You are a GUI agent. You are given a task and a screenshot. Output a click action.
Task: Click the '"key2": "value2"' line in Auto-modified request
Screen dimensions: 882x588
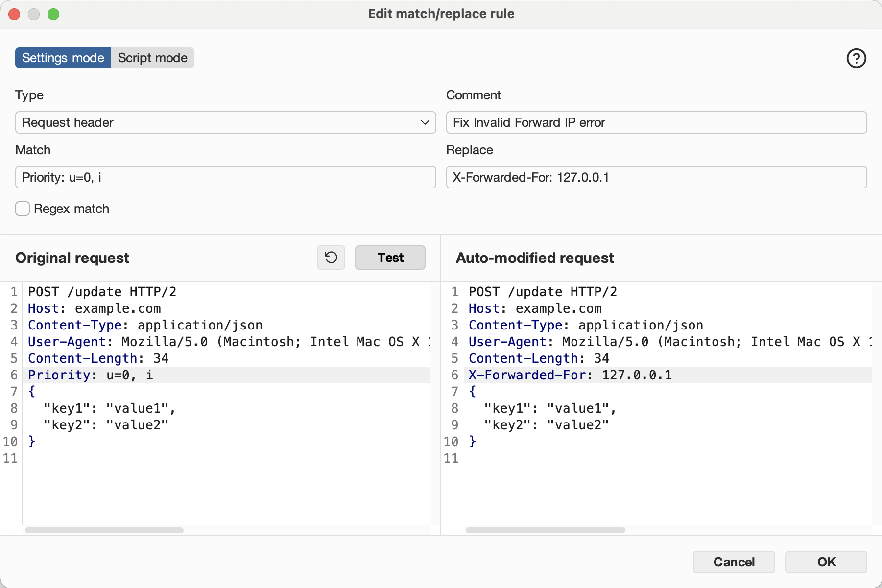coord(547,425)
